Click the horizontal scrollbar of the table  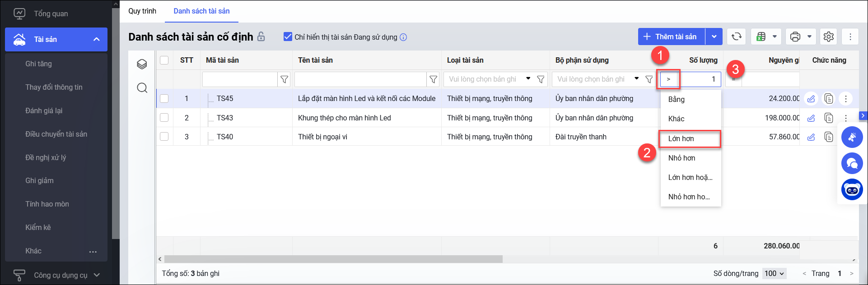pyautogui.click(x=333, y=259)
